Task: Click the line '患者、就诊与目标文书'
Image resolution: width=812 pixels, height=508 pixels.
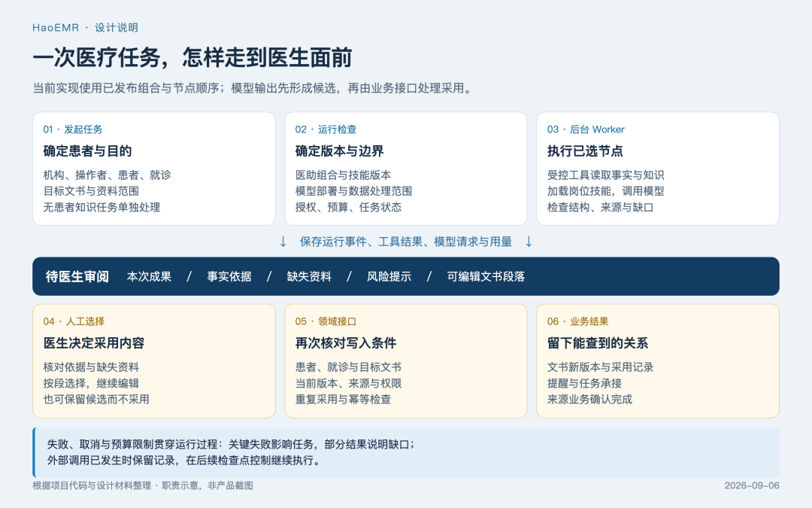Action: pyautogui.click(x=349, y=367)
